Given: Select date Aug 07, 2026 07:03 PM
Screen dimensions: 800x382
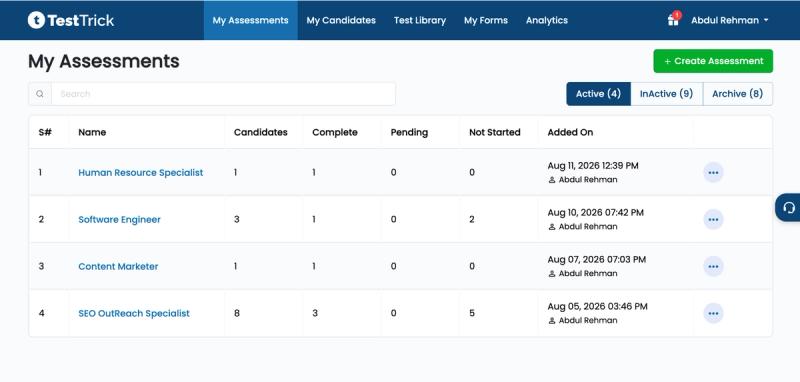Looking at the screenshot, I should 596,260.
